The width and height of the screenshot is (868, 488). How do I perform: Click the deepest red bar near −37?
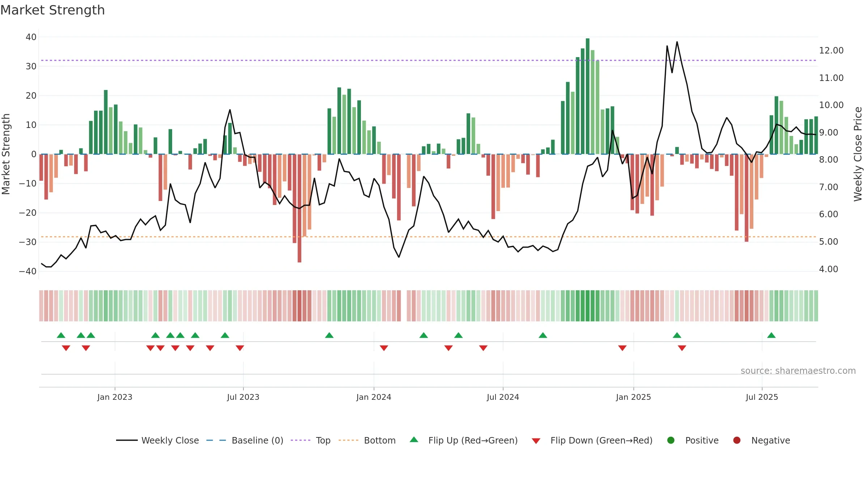point(299,208)
